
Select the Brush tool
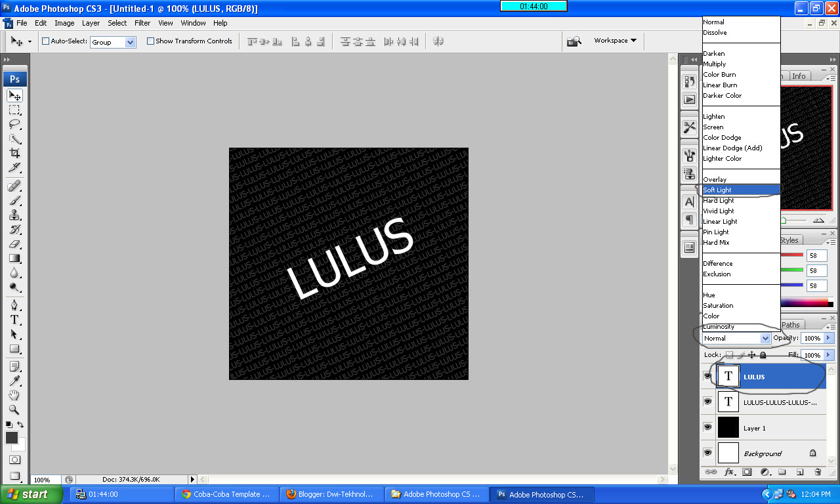pyautogui.click(x=14, y=201)
